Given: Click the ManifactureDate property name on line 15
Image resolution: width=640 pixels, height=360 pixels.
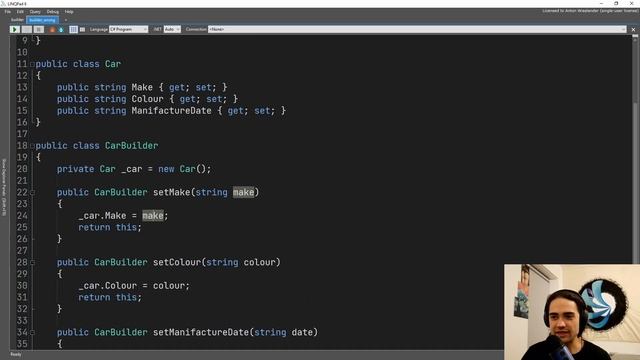Looking at the screenshot, I should tap(171, 111).
